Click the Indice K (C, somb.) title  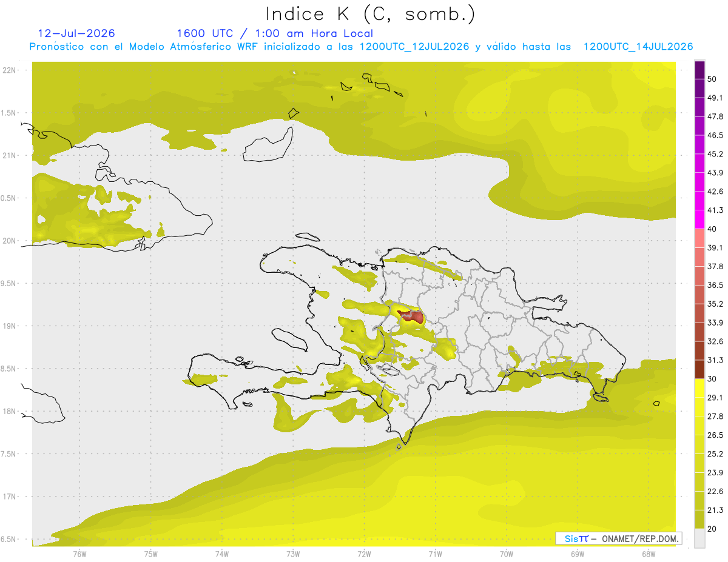coord(371,14)
